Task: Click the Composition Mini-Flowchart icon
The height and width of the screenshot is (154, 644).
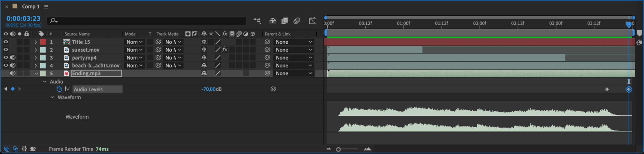Action: [x=257, y=21]
